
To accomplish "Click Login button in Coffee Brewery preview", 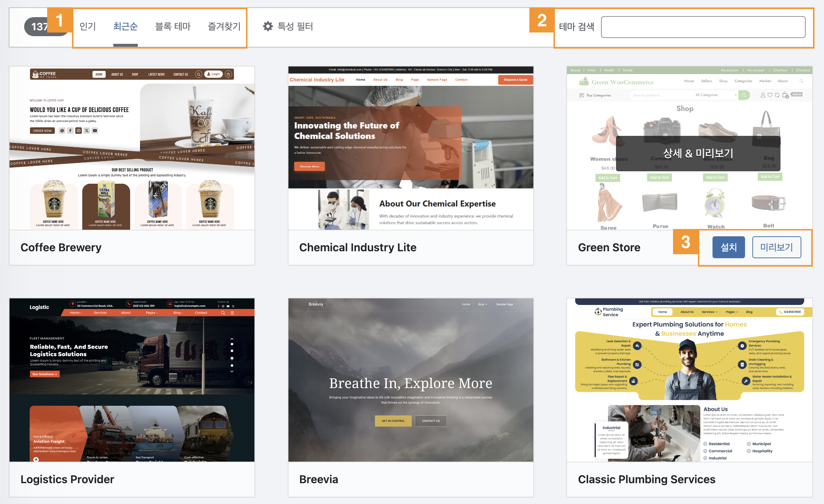I will (x=213, y=74).
